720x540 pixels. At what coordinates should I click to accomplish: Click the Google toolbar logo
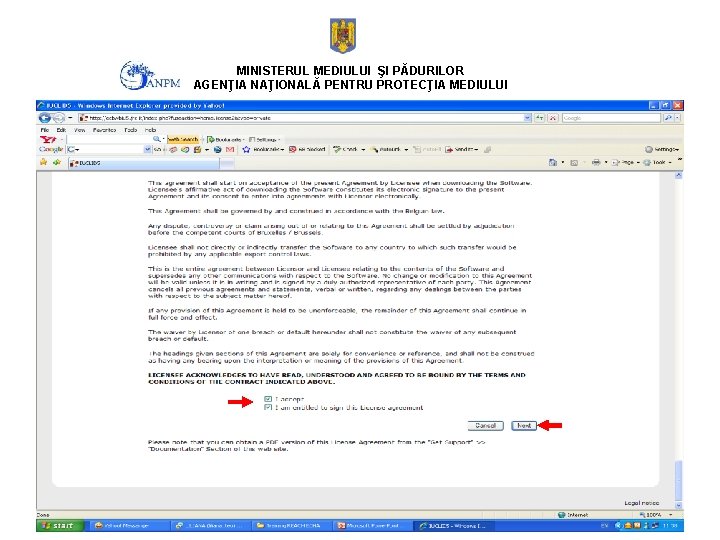[51, 149]
